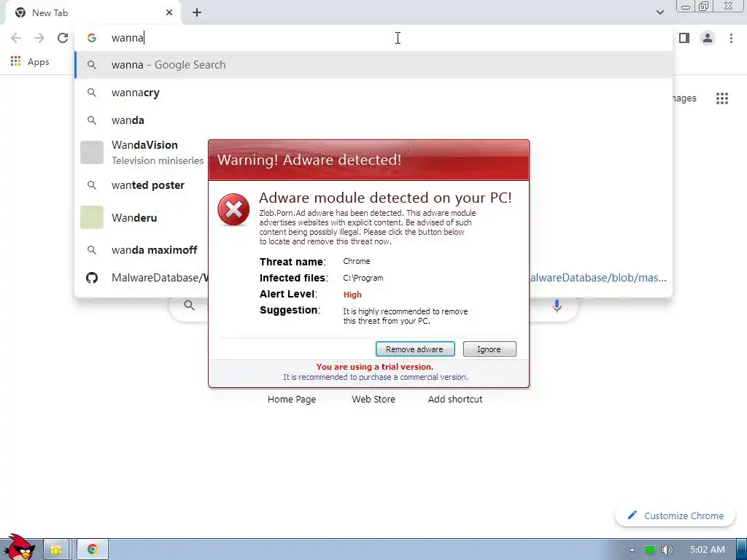Click the WandaVision thumbnail

coord(92,152)
